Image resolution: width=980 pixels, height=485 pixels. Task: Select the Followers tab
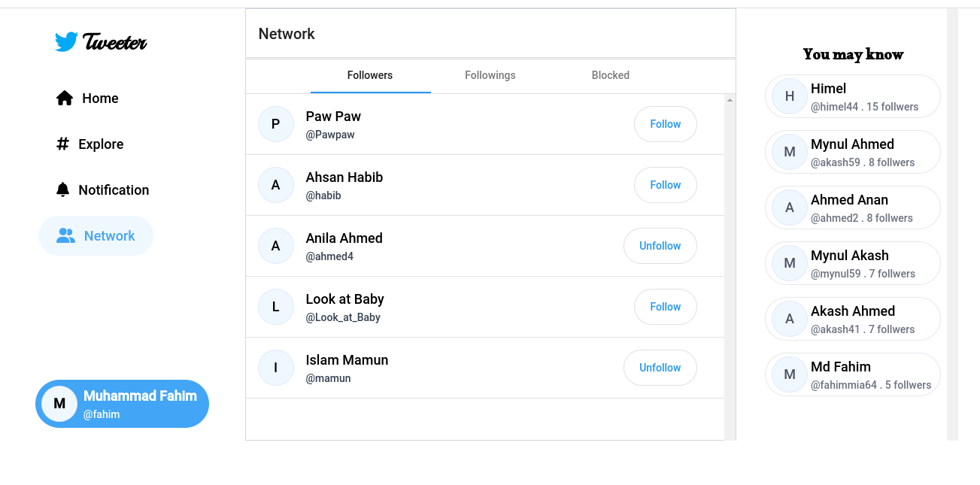click(370, 75)
